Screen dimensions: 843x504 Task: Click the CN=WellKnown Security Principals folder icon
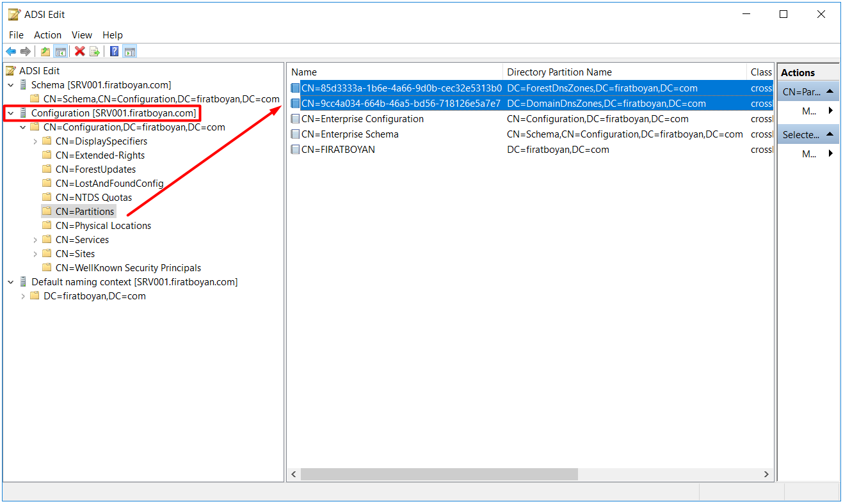pyautogui.click(x=47, y=268)
